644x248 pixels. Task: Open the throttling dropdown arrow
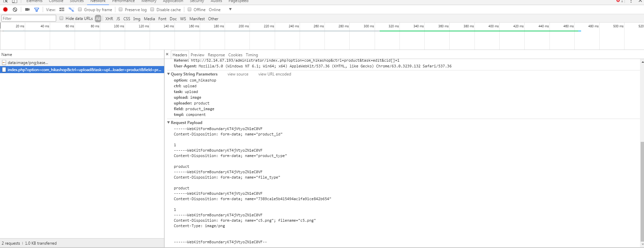[x=230, y=9]
